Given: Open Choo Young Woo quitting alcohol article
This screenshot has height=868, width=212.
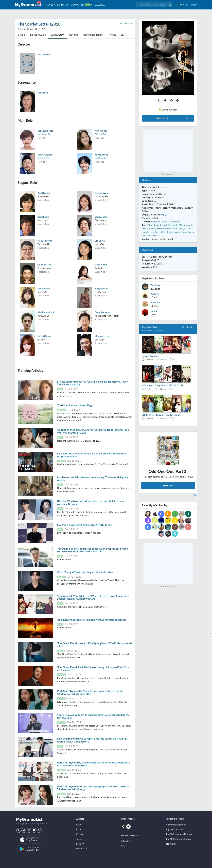Looking at the screenshot, I should tap(85, 572).
